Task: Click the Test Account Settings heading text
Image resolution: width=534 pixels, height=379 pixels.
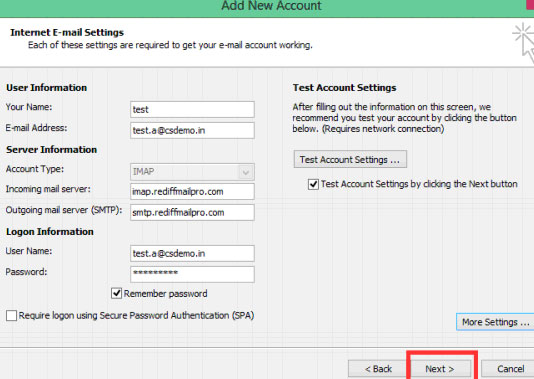Action: 344,88
